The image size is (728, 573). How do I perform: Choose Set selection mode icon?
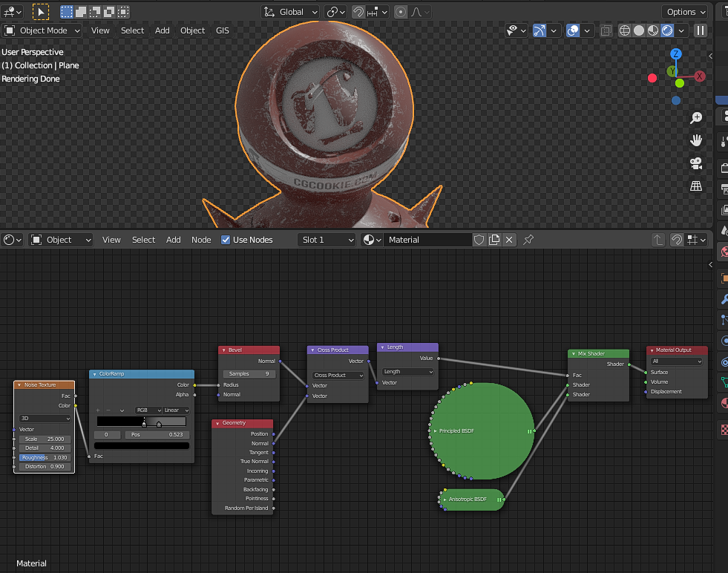tap(67, 12)
